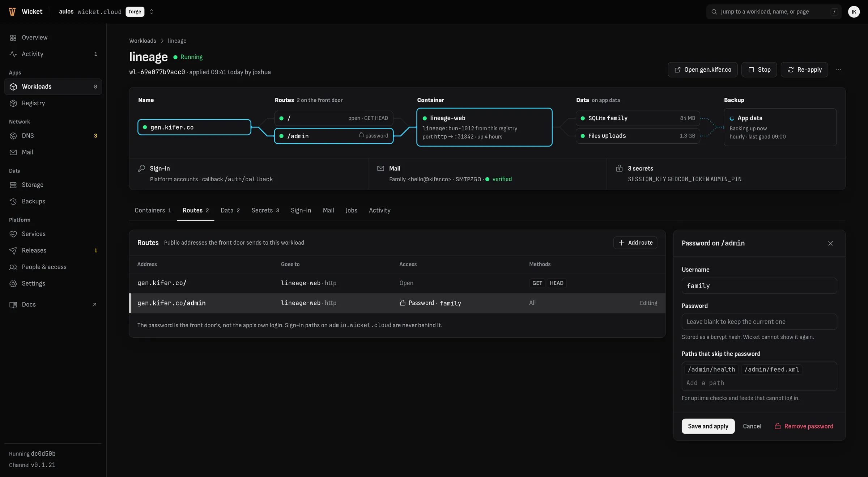This screenshot has width=868, height=477.
Task: Switch to the Jobs tab
Action: point(351,210)
